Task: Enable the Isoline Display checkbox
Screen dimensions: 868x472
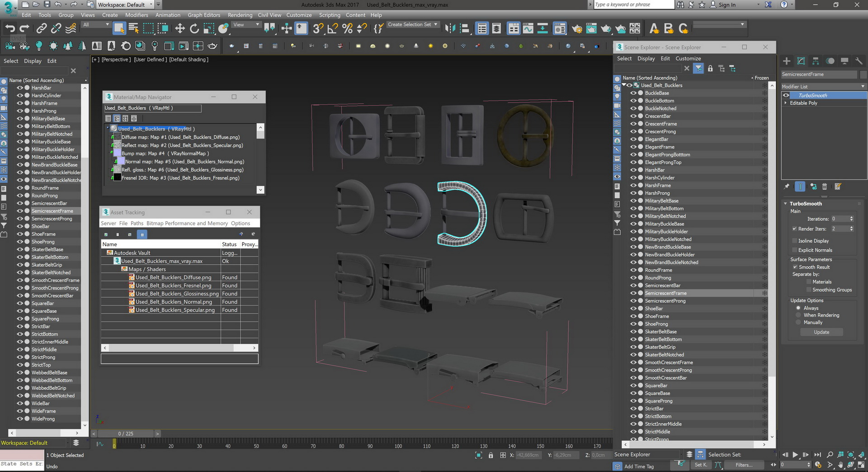Action: [794, 241]
